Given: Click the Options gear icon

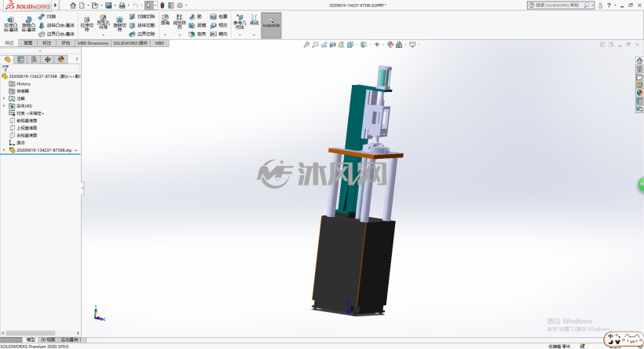Looking at the screenshot, I should [180, 6].
